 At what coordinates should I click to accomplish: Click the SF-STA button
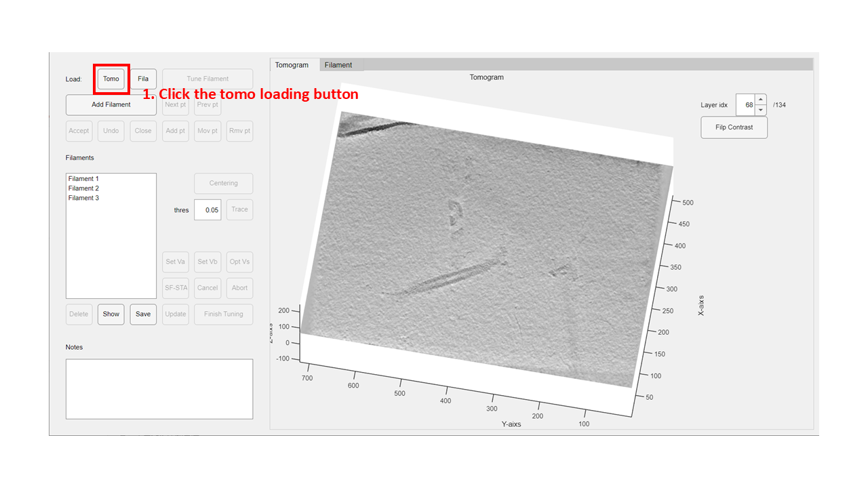coord(176,287)
